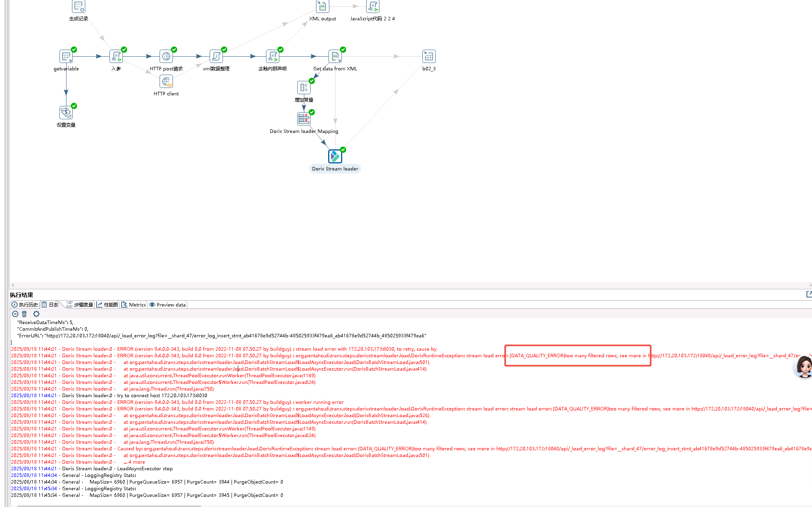Clear the log with trash icon

point(24,314)
